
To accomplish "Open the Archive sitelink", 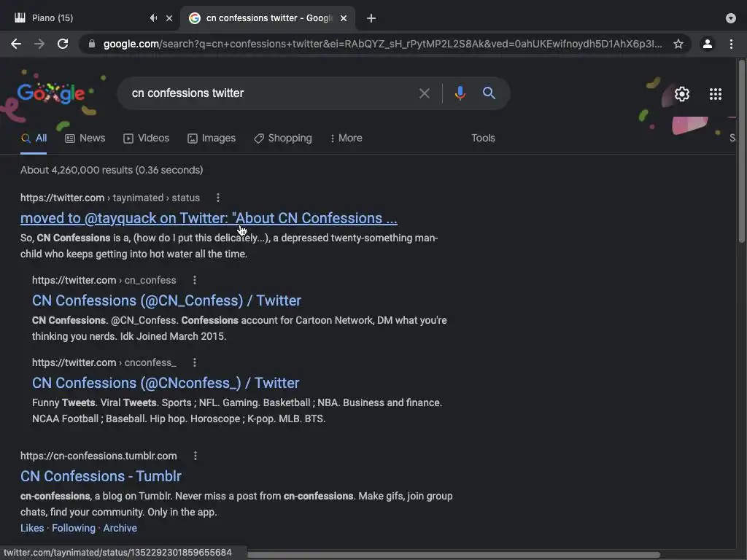I will (120, 528).
